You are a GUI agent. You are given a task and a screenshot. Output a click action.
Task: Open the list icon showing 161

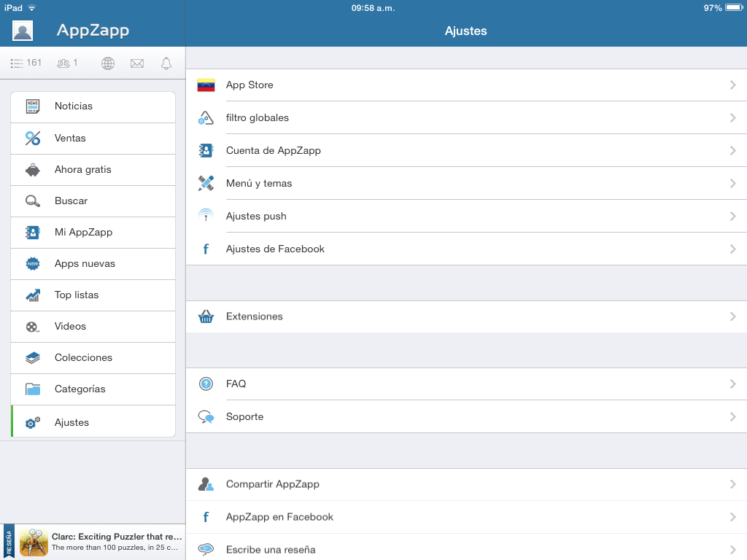[26, 63]
